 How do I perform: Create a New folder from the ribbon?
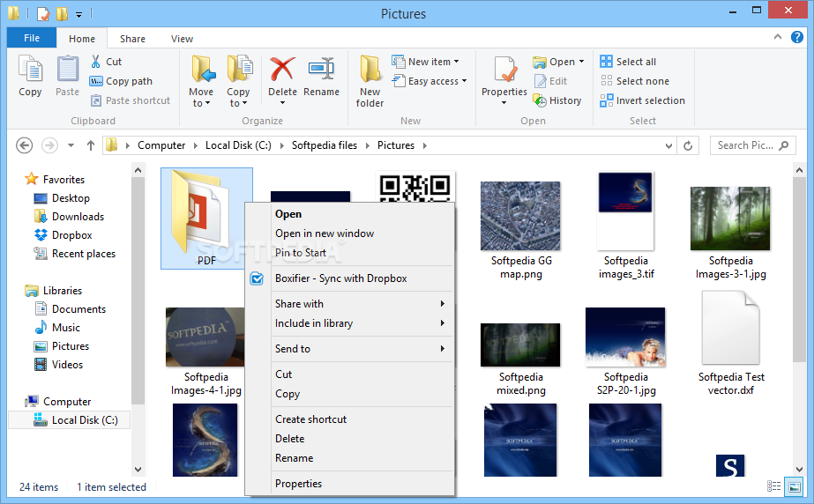pyautogui.click(x=370, y=80)
